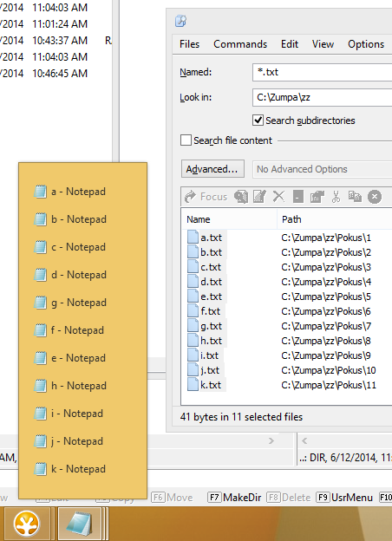The height and width of the screenshot is (541, 392).
Task: Open the View menu
Action: [x=323, y=44]
